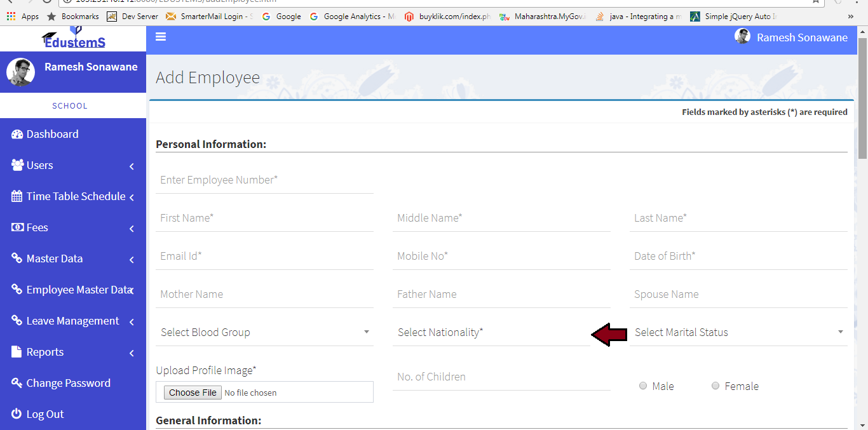Click the hamburger menu icon in header
Image resolution: width=868 pixels, height=430 pixels.
[161, 37]
